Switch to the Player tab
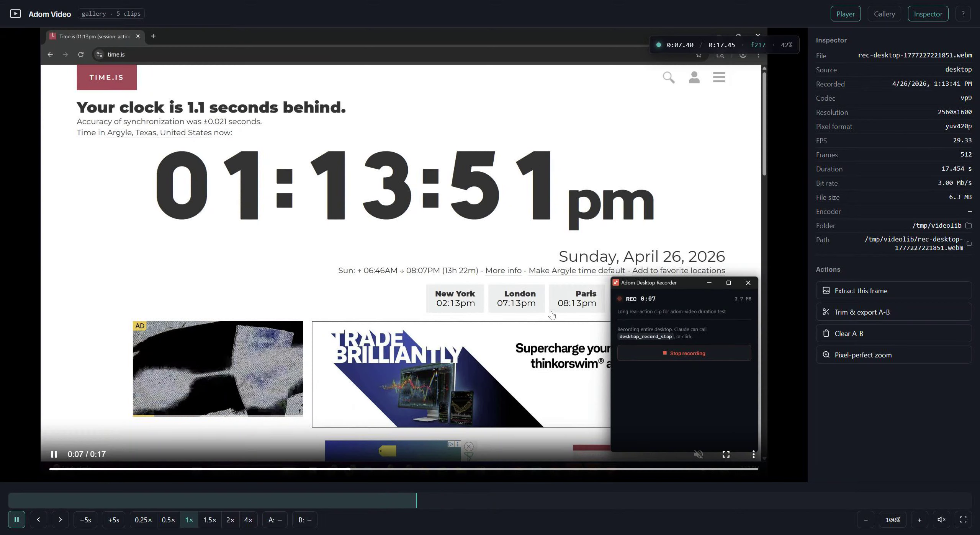The height and width of the screenshot is (535, 980). 846,14
